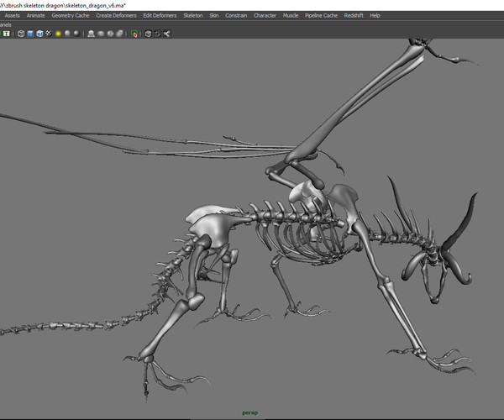
Task: Open the Geometry Cache menu
Action: (x=71, y=15)
